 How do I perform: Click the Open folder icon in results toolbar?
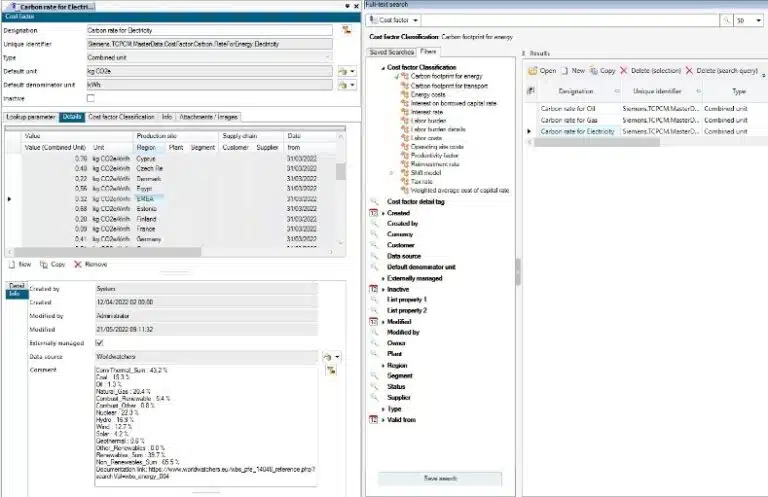[533, 71]
